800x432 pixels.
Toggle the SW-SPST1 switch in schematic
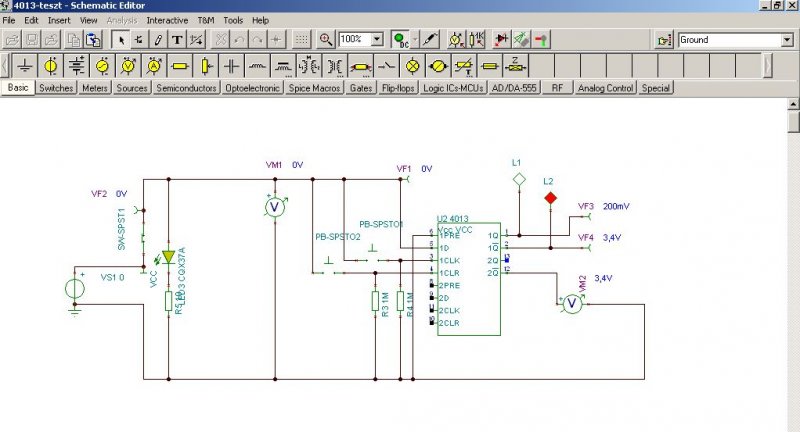pyautogui.click(x=143, y=239)
